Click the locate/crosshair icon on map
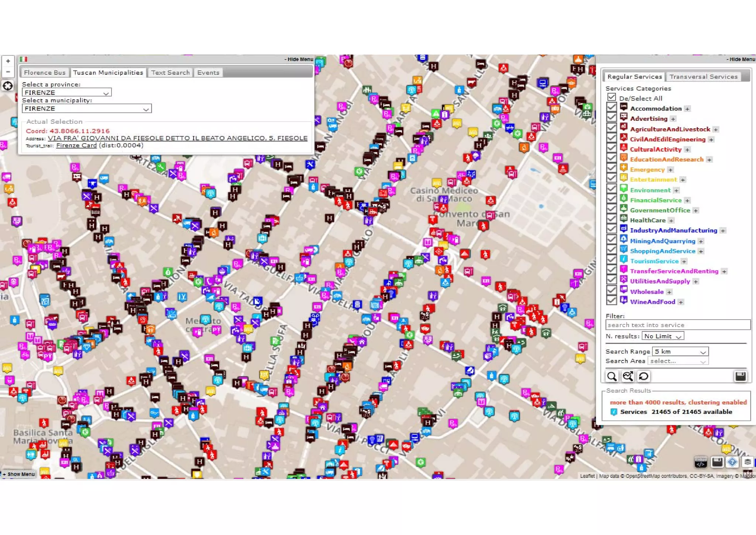This screenshot has width=756, height=535. click(8, 86)
